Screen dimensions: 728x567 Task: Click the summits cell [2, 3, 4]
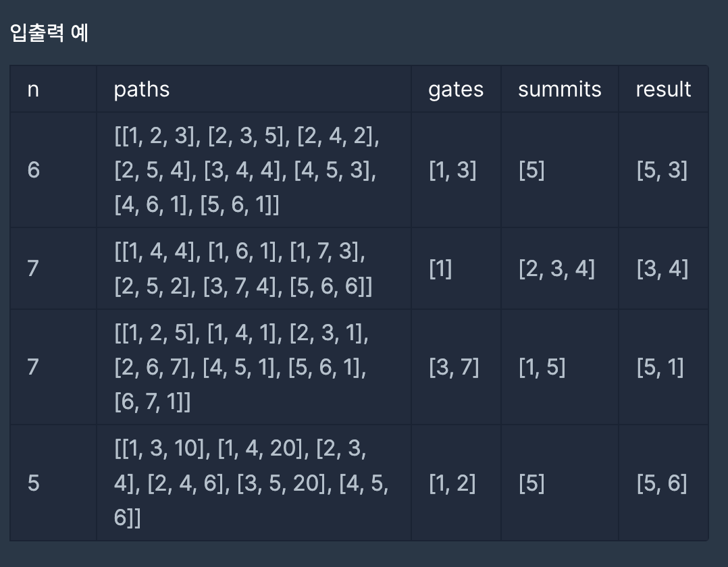click(560, 269)
